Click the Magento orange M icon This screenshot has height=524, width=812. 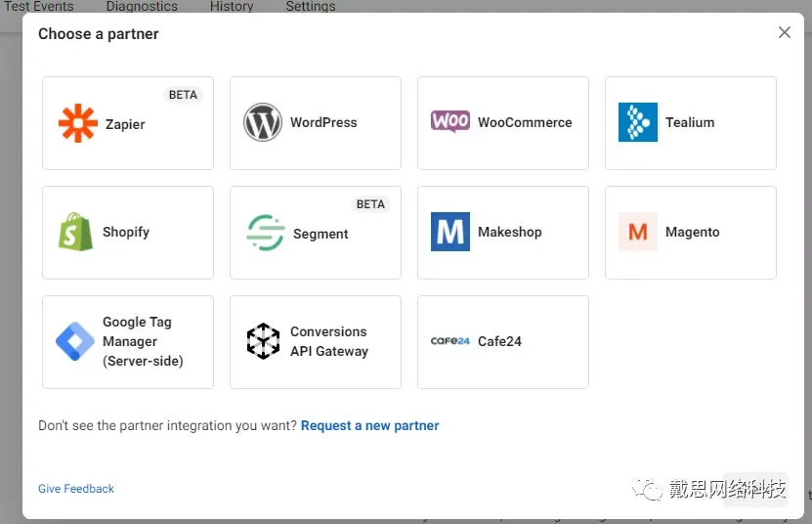[637, 232]
